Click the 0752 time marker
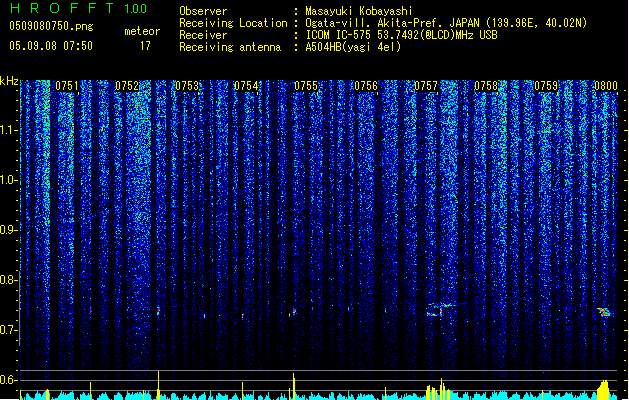 pyautogui.click(x=127, y=86)
